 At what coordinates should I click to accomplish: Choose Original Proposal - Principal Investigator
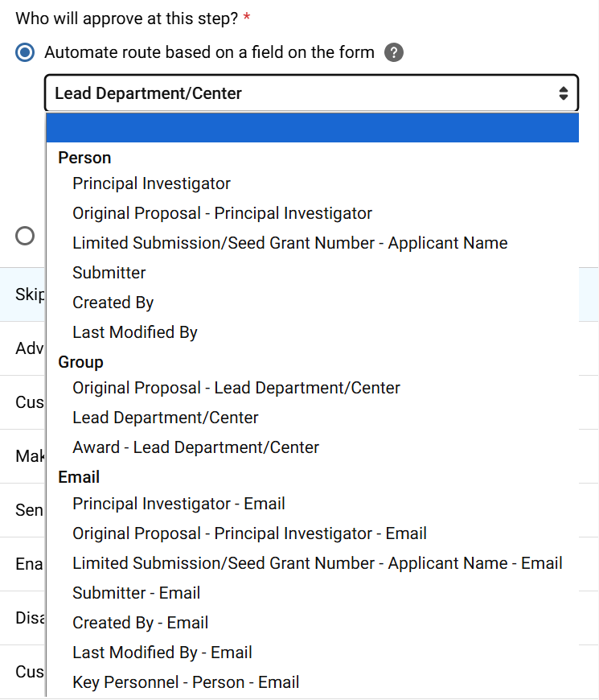pos(222,213)
